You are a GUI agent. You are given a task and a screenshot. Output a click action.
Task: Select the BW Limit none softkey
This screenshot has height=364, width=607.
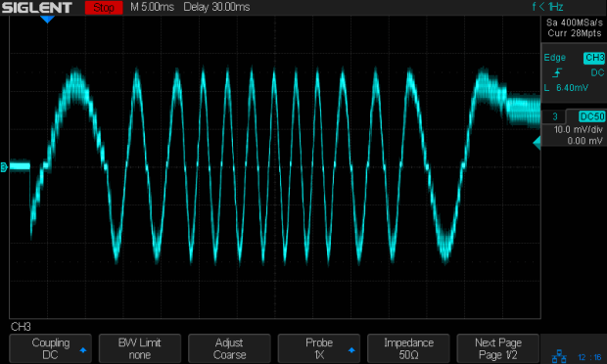tap(140, 348)
